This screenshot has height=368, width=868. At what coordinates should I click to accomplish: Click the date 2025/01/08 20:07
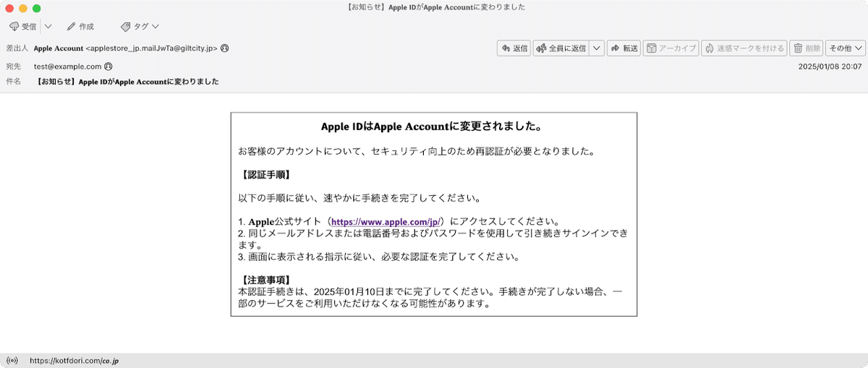[x=831, y=66]
